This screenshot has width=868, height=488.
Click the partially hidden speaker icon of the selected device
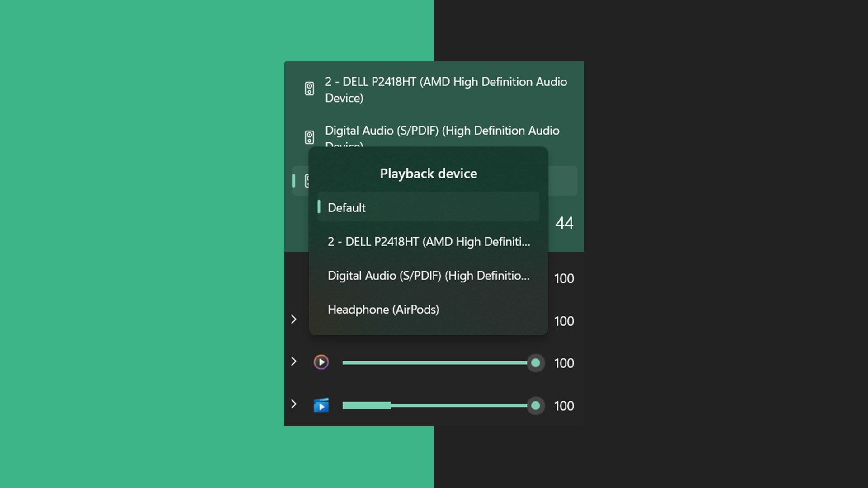(x=307, y=181)
